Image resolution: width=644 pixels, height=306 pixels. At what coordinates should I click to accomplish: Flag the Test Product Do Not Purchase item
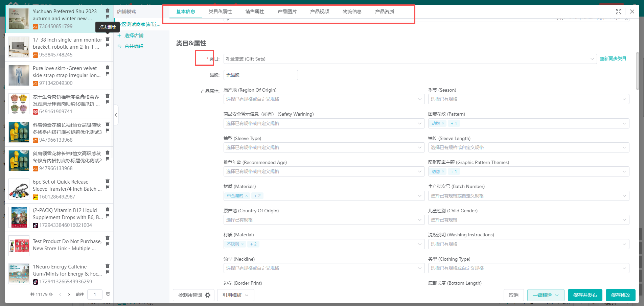[x=108, y=244]
